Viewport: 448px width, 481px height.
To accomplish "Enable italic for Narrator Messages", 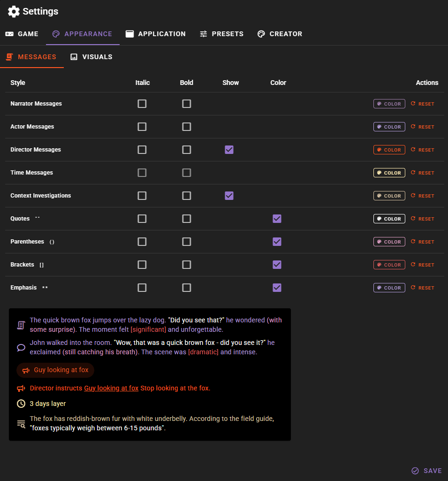I will (142, 104).
